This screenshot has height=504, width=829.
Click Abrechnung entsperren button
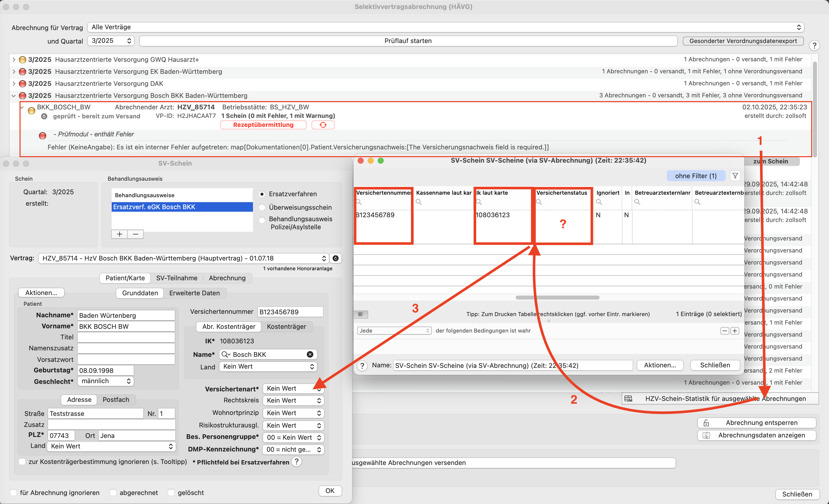click(757, 423)
